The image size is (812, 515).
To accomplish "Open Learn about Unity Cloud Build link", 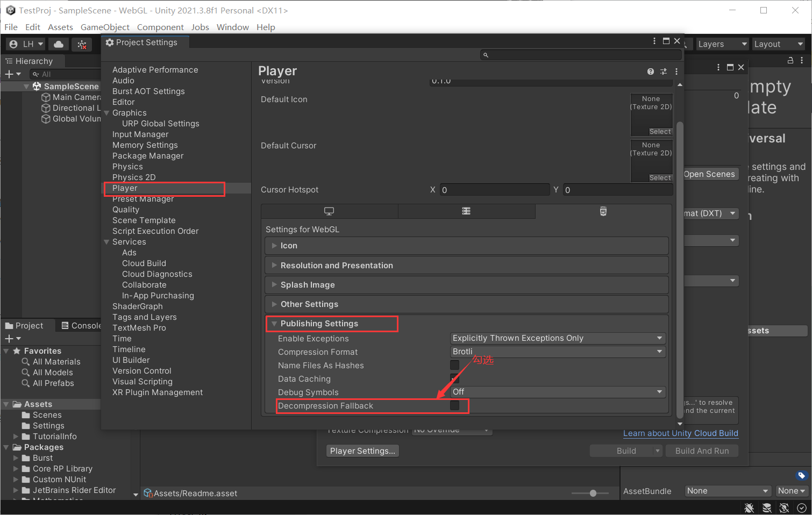I will coord(680,433).
